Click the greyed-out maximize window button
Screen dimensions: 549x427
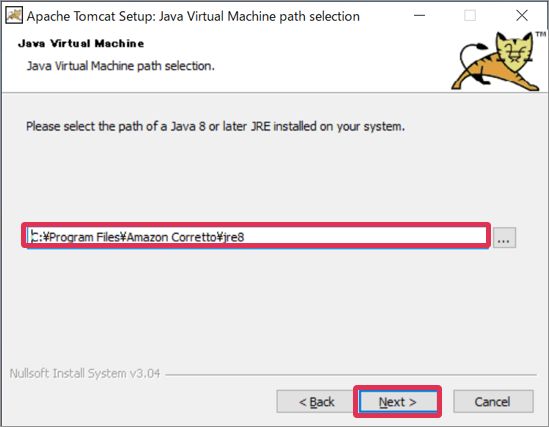click(470, 15)
